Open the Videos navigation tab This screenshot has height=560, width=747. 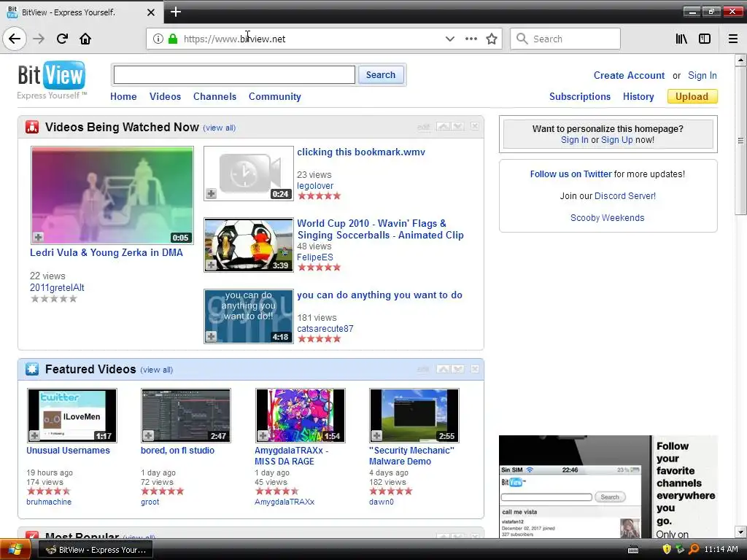(166, 96)
